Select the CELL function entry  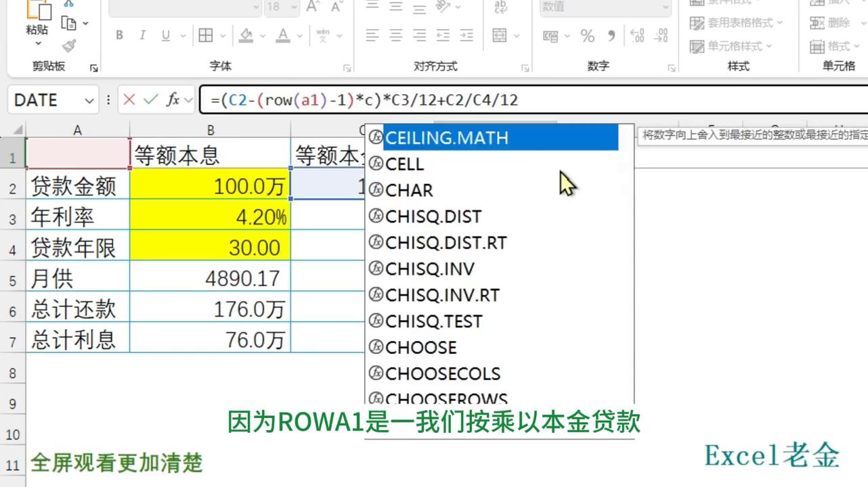pos(405,164)
